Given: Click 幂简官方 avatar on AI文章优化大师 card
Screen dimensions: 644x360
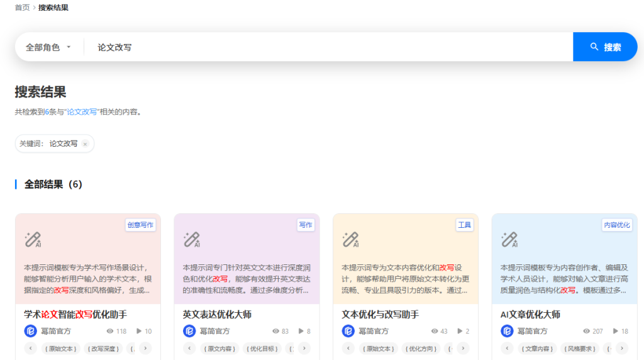Looking at the screenshot, I should [507, 331].
